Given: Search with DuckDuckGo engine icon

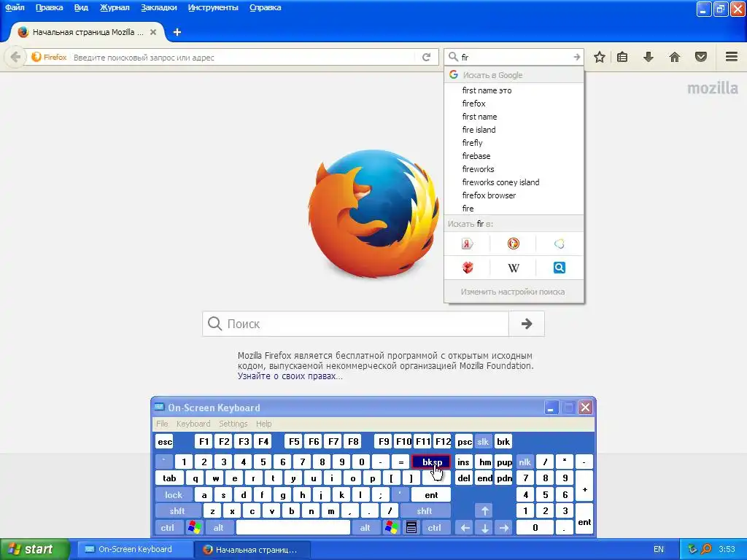Looking at the screenshot, I should [x=513, y=244].
